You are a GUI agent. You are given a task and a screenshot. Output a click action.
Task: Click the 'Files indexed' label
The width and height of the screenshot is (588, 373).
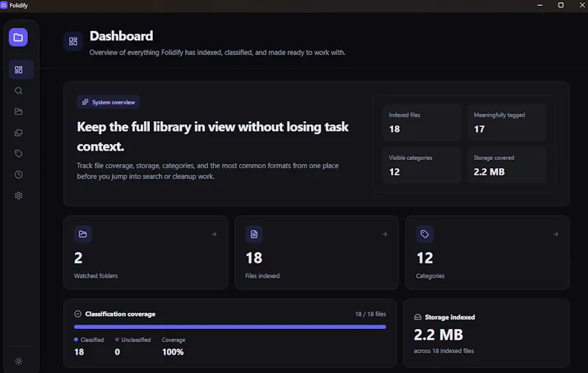coord(262,275)
